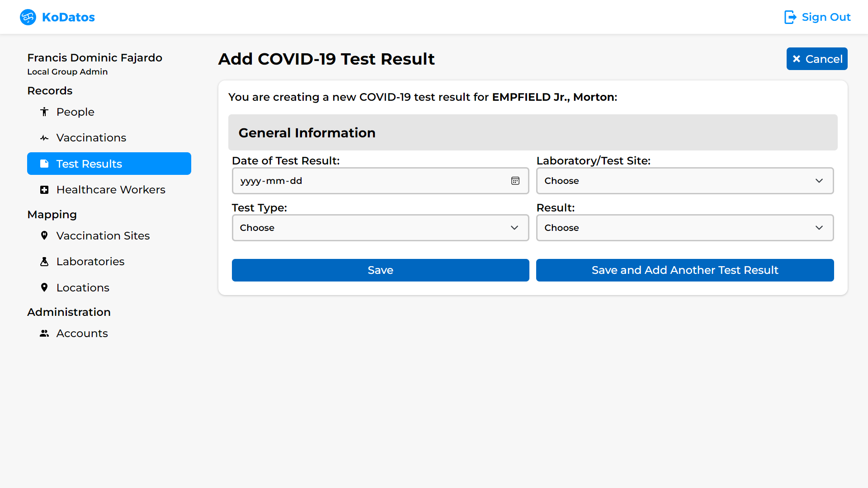Expand the Laboratory/Test Site dropdown
Screen dimensions: 868x488
(684, 181)
